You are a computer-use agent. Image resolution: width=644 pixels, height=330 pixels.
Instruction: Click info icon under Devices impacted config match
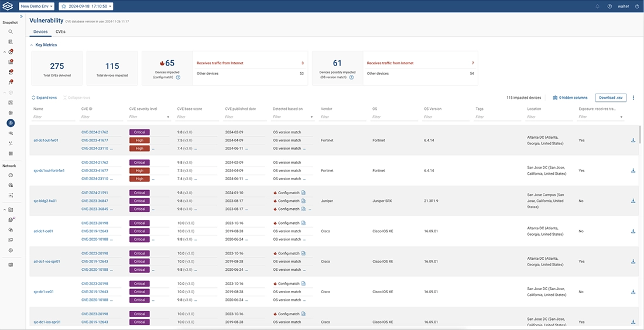pos(178,77)
